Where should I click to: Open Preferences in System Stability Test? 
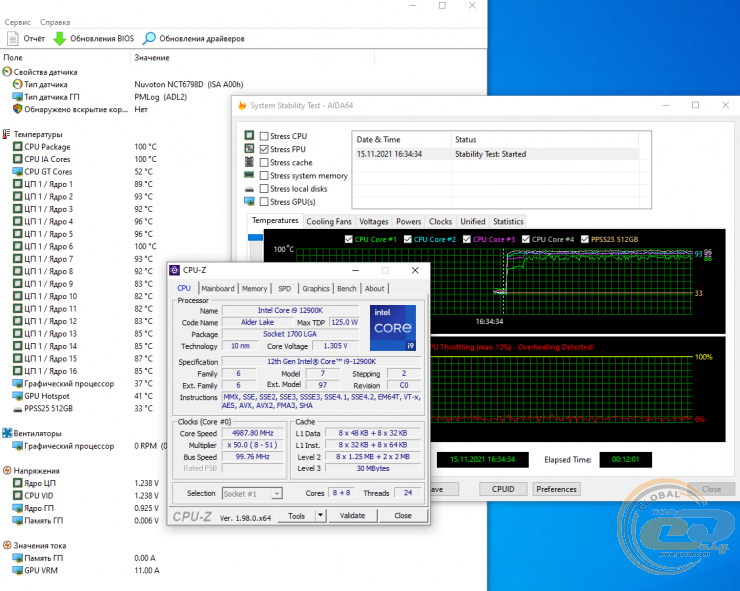click(556, 489)
